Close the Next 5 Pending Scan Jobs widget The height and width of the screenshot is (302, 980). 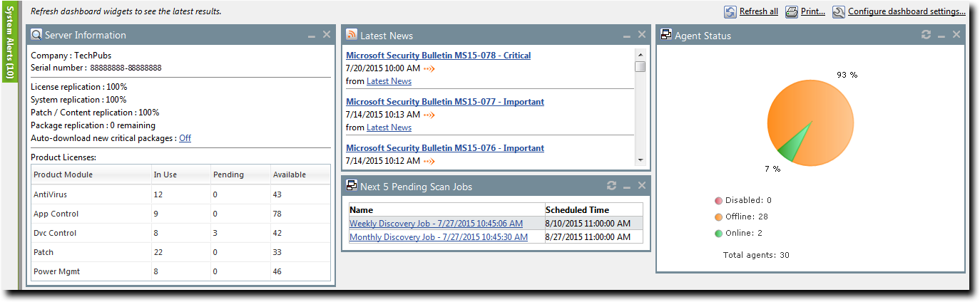(x=642, y=186)
